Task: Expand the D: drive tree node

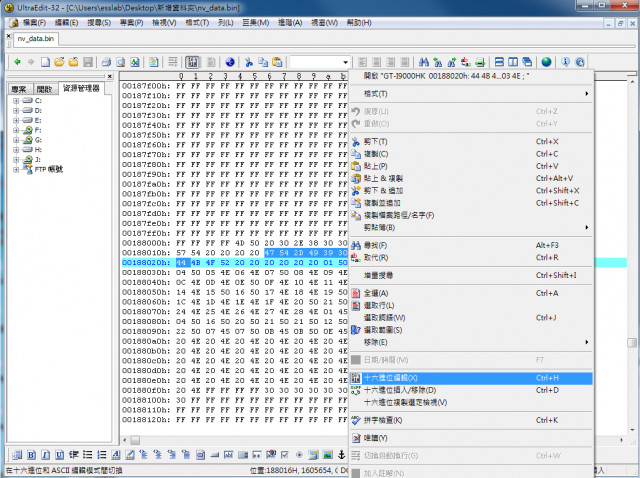Action: click(x=16, y=110)
